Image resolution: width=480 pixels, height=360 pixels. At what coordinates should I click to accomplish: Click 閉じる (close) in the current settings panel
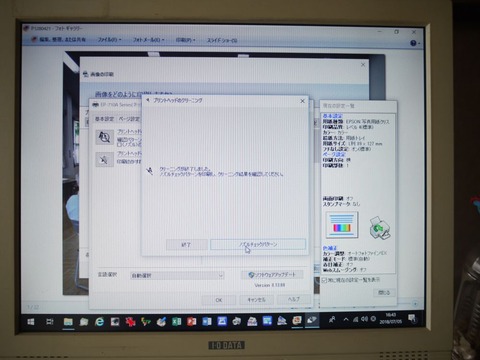click(x=384, y=292)
